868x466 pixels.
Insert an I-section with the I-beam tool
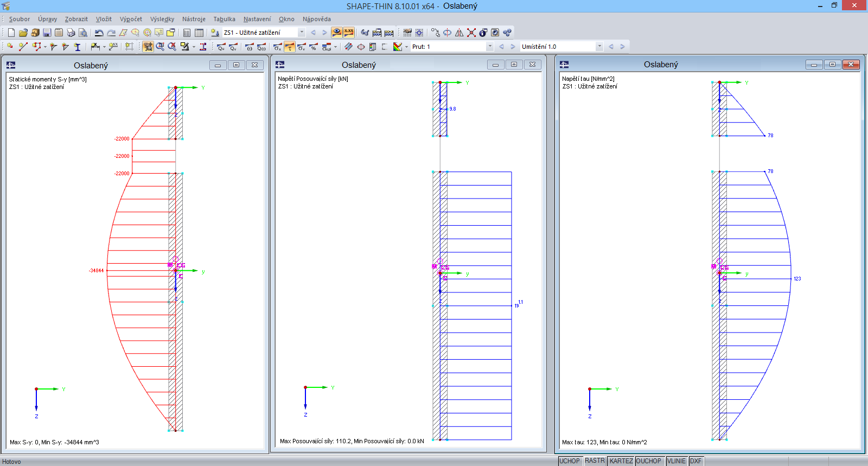(77, 47)
